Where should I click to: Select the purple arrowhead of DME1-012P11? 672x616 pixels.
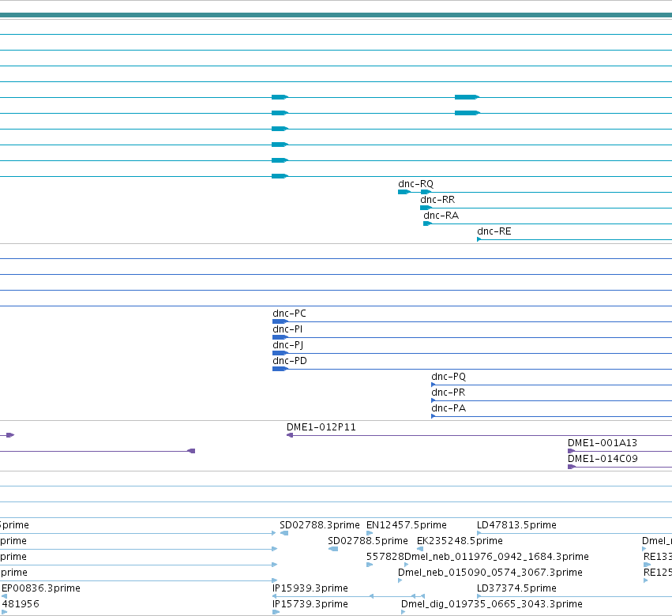[290, 435]
